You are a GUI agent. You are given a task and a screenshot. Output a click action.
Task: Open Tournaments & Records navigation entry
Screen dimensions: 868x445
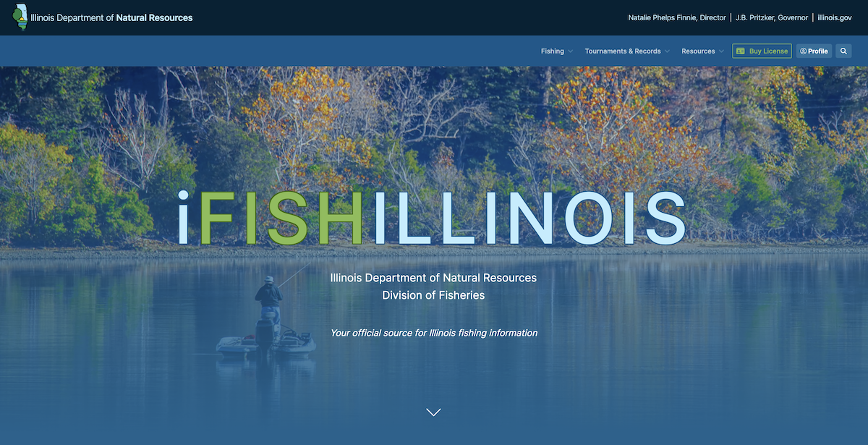622,51
